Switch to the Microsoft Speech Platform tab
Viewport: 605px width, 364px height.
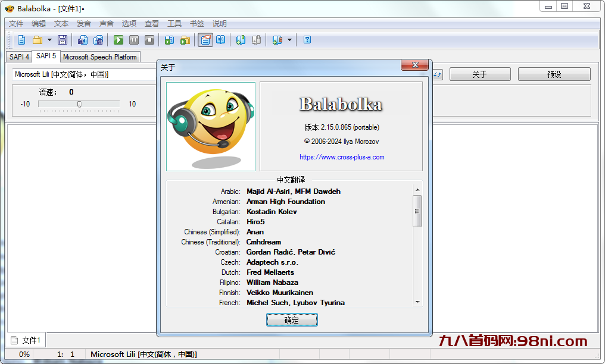point(99,57)
